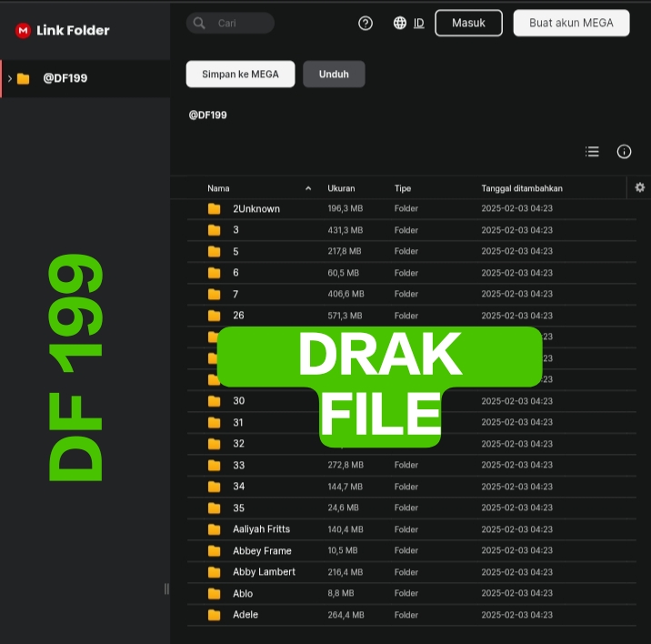
Task: Click folder icon of row 26
Action: click(x=215, y=316)
